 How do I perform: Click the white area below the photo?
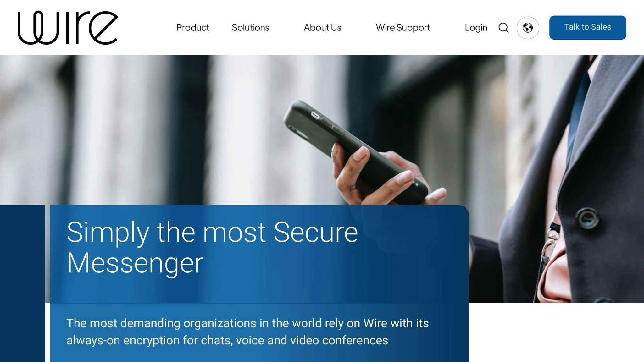point(556,332)
